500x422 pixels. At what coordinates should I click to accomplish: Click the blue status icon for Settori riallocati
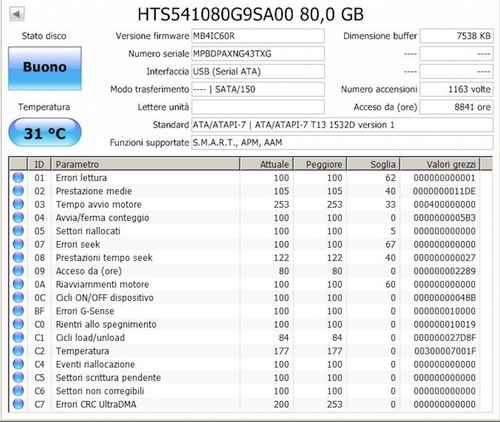point(18,231)
